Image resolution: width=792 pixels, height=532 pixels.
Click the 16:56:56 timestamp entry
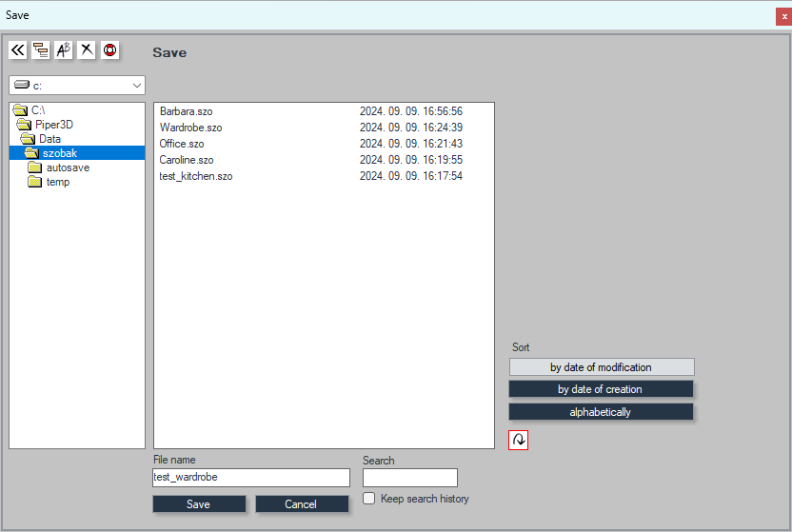(410, 111)
